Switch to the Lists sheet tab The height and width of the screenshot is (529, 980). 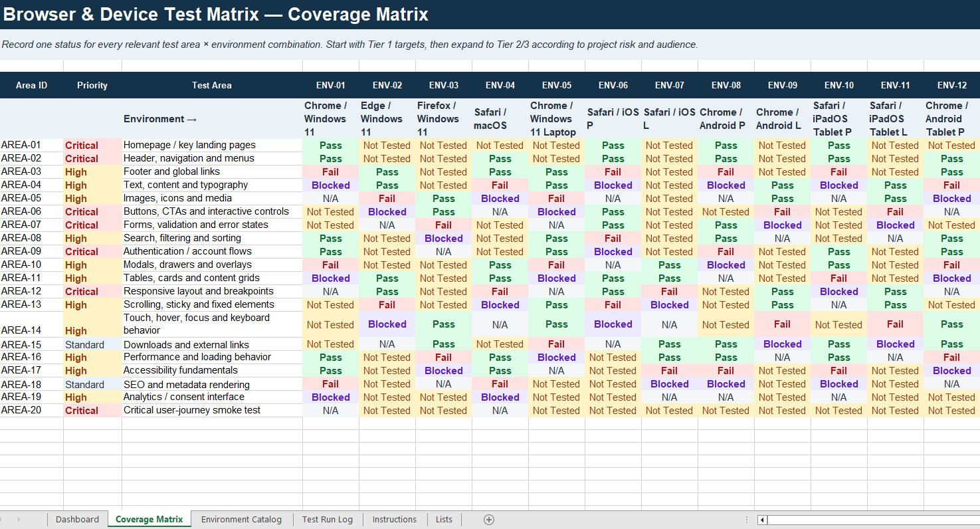444,520
